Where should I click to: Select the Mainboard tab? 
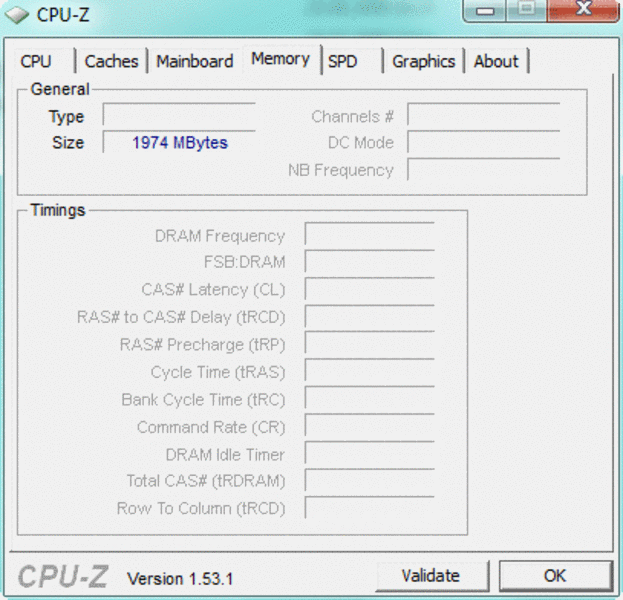click(x=195, y=61)
